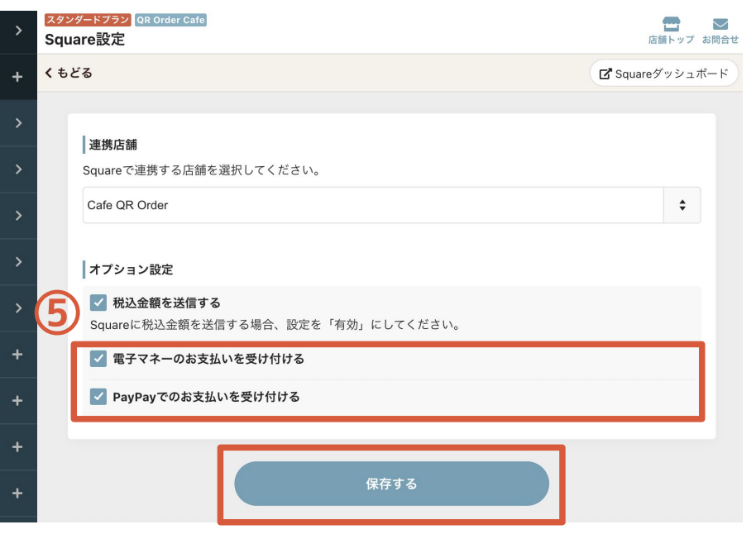The image size is (756, 539).
Task: Click the second-to-last plus icon in sidebar
Action: (18, 447)
